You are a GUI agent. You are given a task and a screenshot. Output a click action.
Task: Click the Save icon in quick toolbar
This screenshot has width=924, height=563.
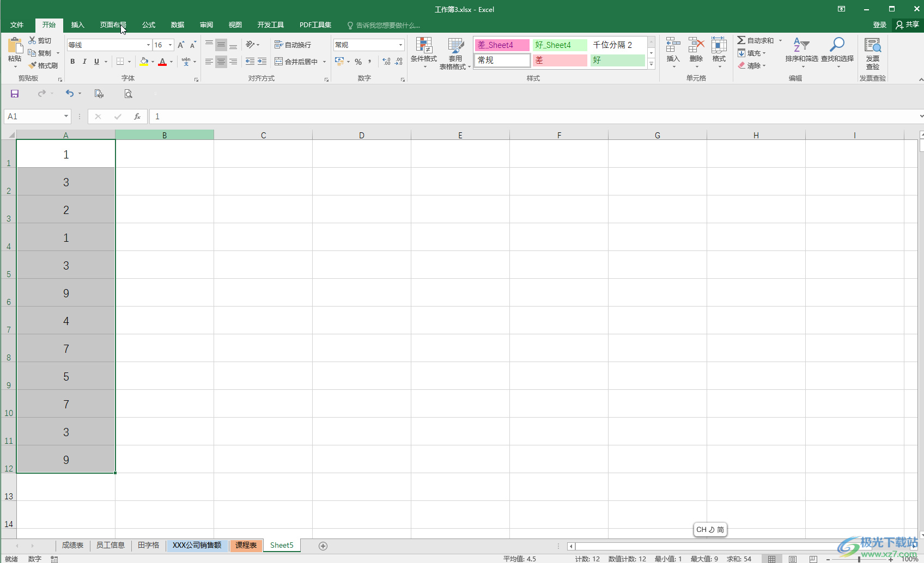click(15, 94)
